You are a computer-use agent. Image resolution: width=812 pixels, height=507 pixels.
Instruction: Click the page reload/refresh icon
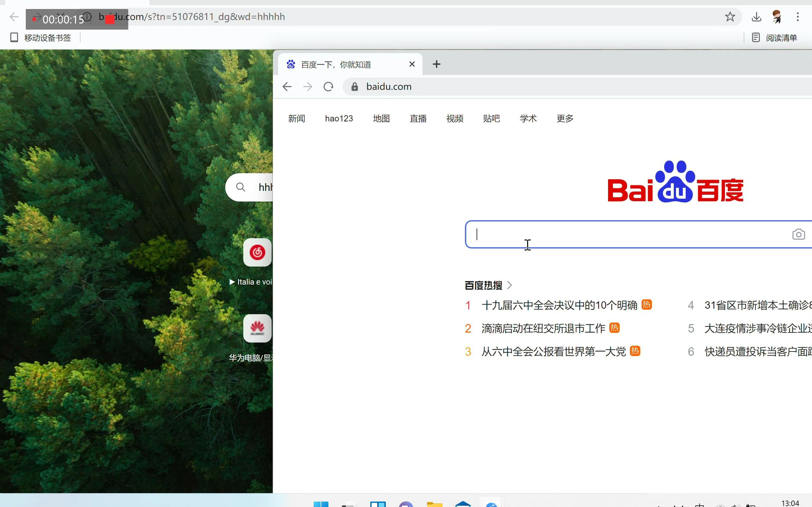(328, 87)
